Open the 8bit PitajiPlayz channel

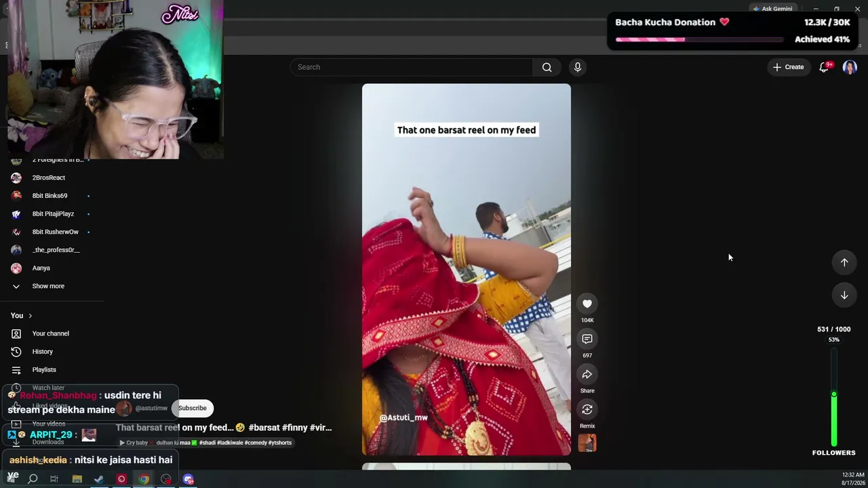(53, 213)
